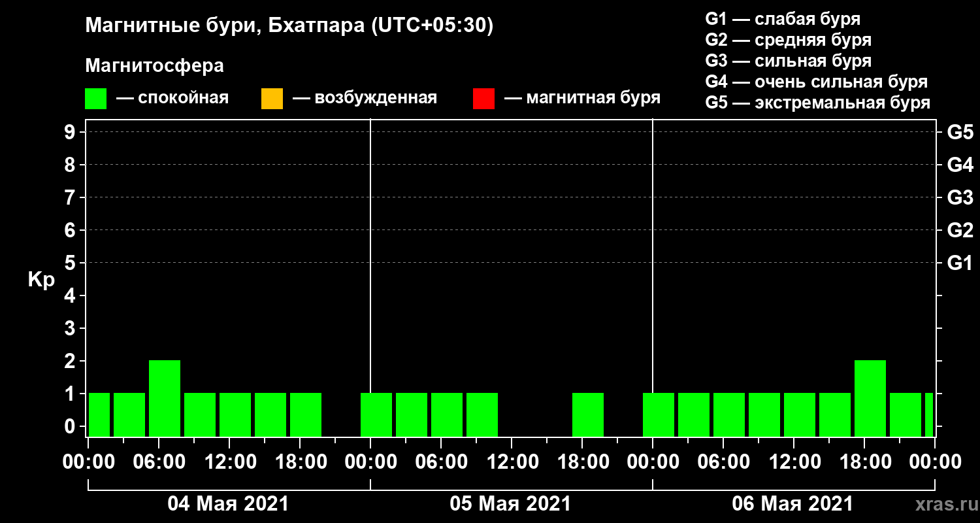Image resolution: width=980 pixels, height=523 pixels.
Task: Click the red 'магнитная буря' legend swatch
Action: point(483,99)
